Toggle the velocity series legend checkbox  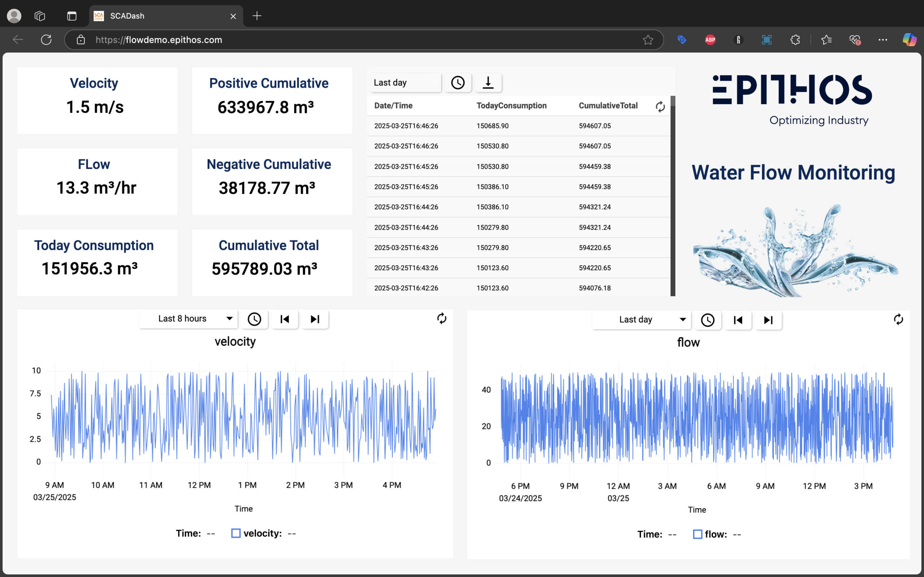click(x=236, y=533)
